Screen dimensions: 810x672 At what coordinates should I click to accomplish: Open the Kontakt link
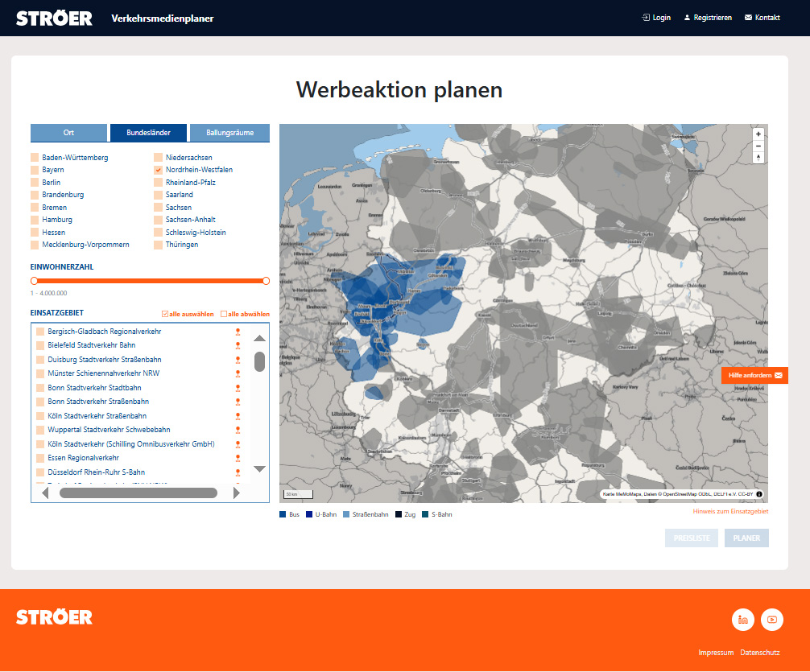click(762, 18)
